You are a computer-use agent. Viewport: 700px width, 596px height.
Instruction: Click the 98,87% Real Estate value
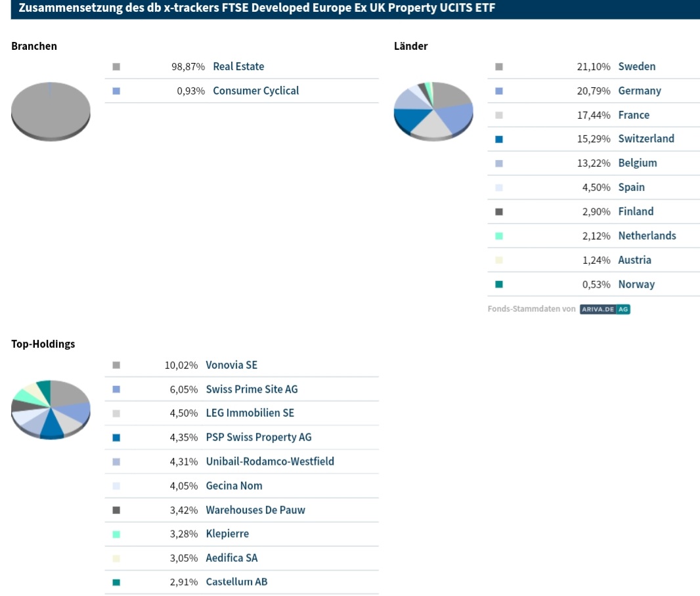point(188,67)
